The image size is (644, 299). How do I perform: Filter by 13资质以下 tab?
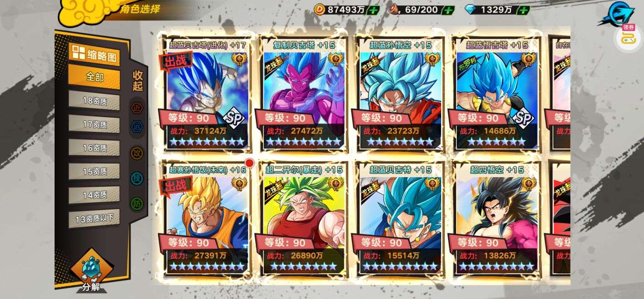94,219
